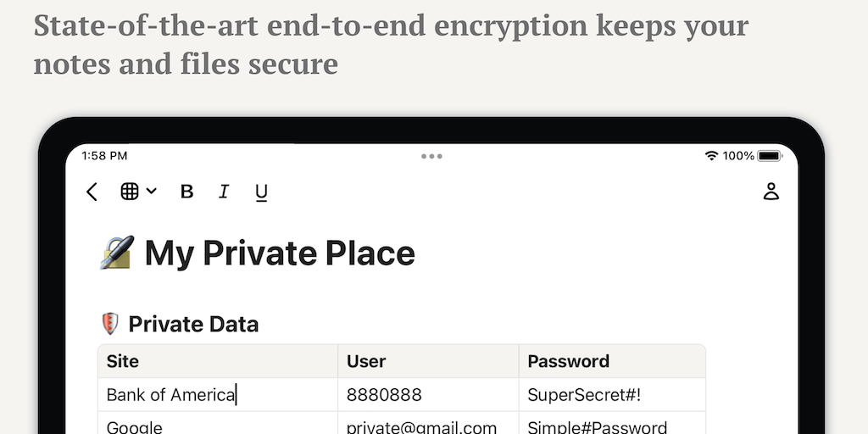The image size is (868, 434).
Task: Tap the battery indicator icon
Action: [770, 156]
